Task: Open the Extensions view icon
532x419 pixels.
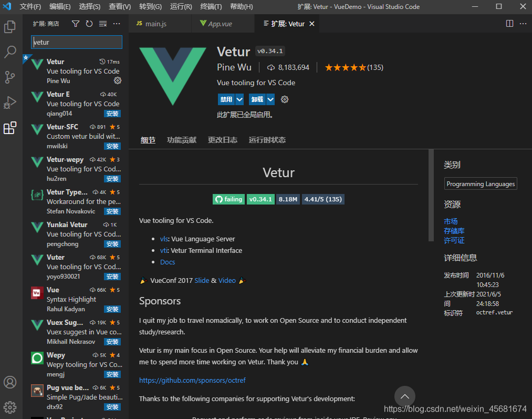Action: click(10, 128)
